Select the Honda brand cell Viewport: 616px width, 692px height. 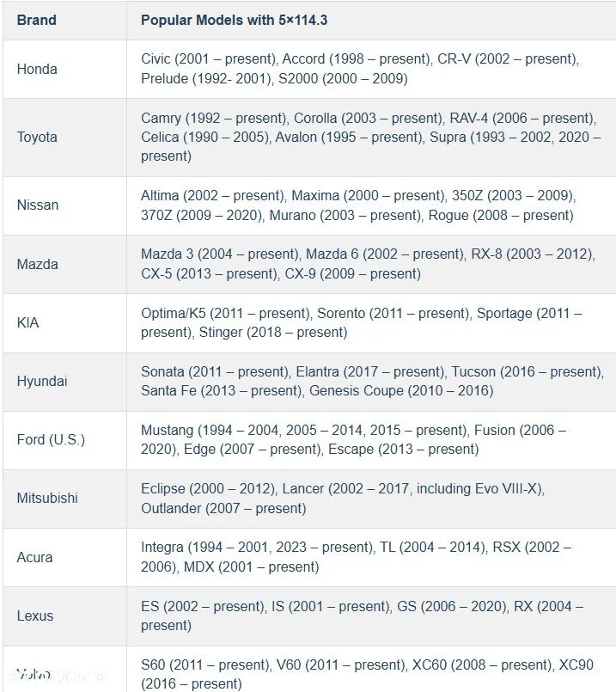coord(37,69)
